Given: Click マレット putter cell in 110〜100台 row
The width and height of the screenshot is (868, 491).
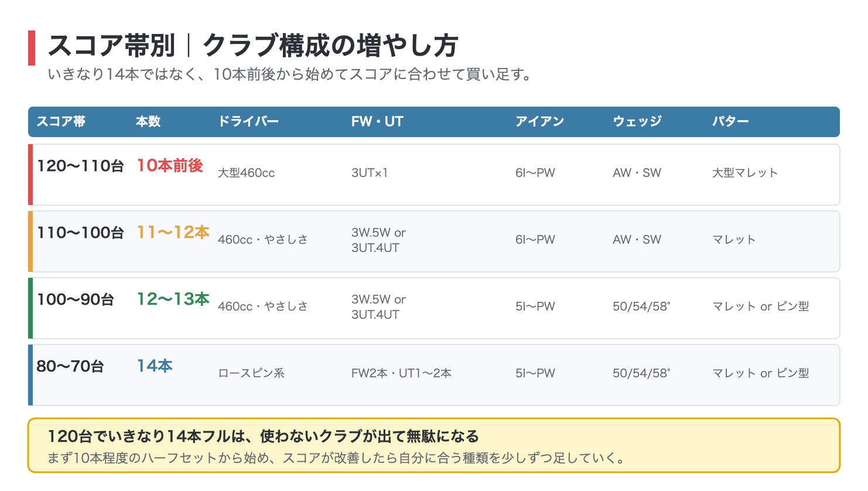Looking at the screenshot, I should click(x=734, y=240).
